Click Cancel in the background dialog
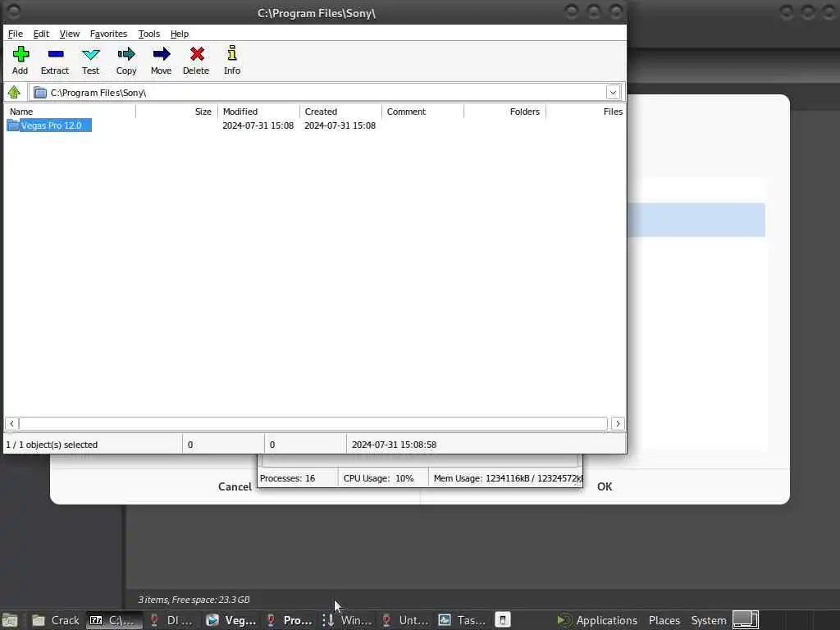The width and height of the screenshot is (840, 630). pyautogui.click(x=235, y=486)
